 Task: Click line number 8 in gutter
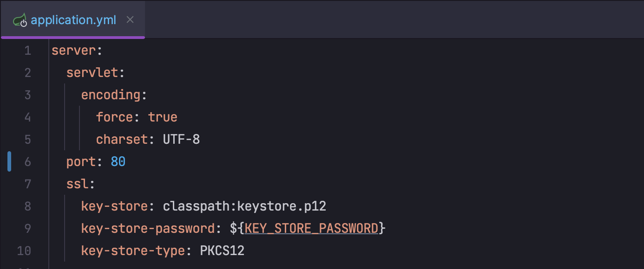(27, 206)
